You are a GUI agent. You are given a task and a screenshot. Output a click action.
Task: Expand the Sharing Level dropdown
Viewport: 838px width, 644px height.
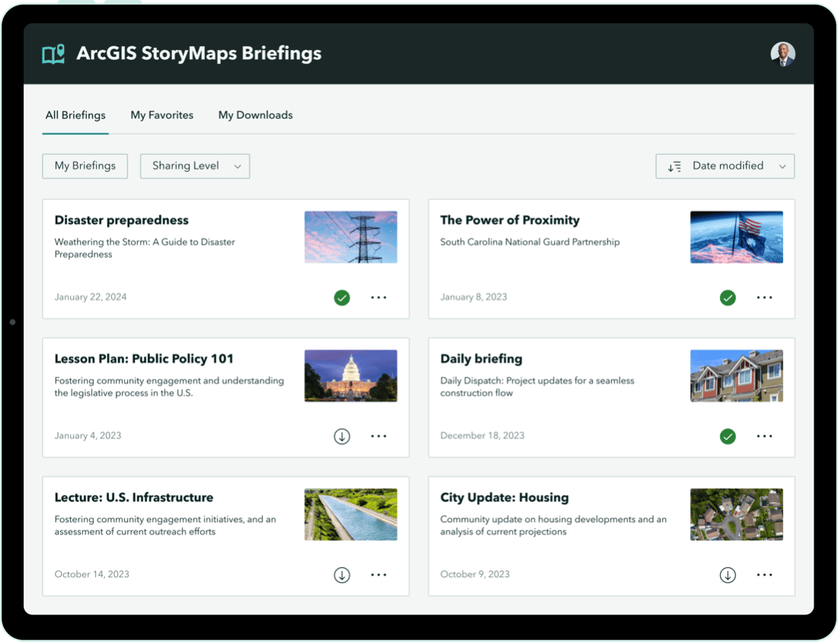click(x=195, y=166)
